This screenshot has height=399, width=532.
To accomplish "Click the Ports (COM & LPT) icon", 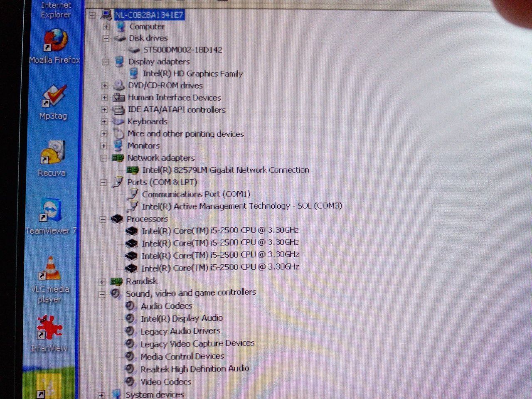I will [118, 182].
